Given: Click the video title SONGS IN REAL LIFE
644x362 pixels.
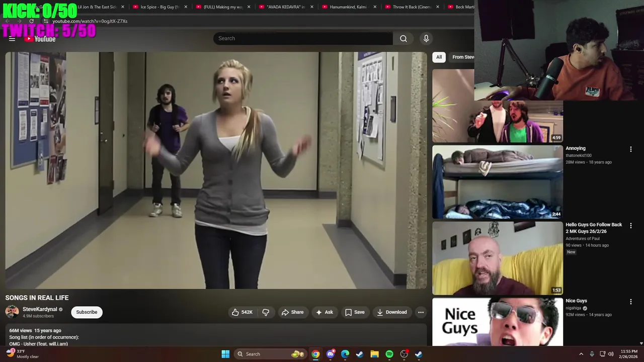Looking at the screenshot, I should (x=37, y=298).
